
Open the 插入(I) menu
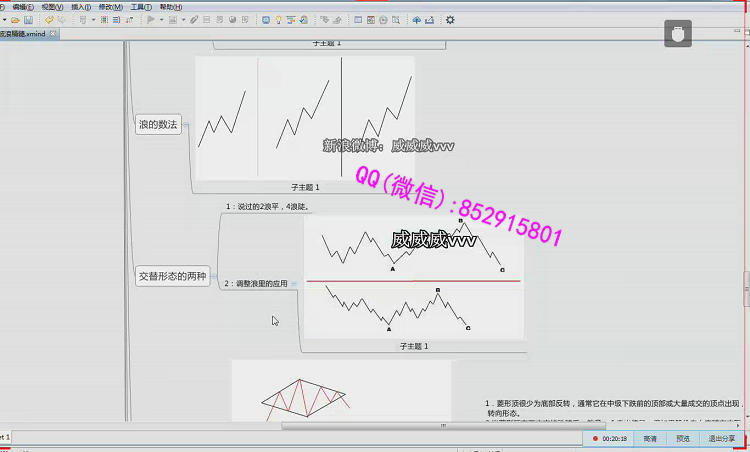[81, 6]
